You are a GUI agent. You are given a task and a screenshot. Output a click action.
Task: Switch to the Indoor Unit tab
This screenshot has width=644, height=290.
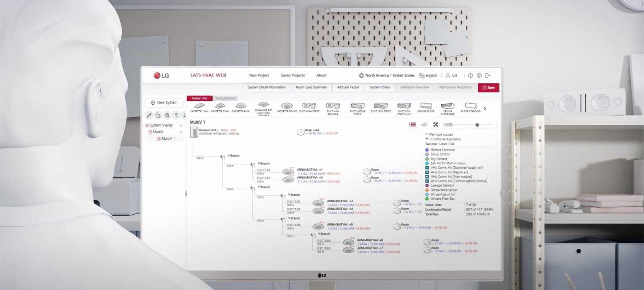pyautogui.click(x=199, y=98)
